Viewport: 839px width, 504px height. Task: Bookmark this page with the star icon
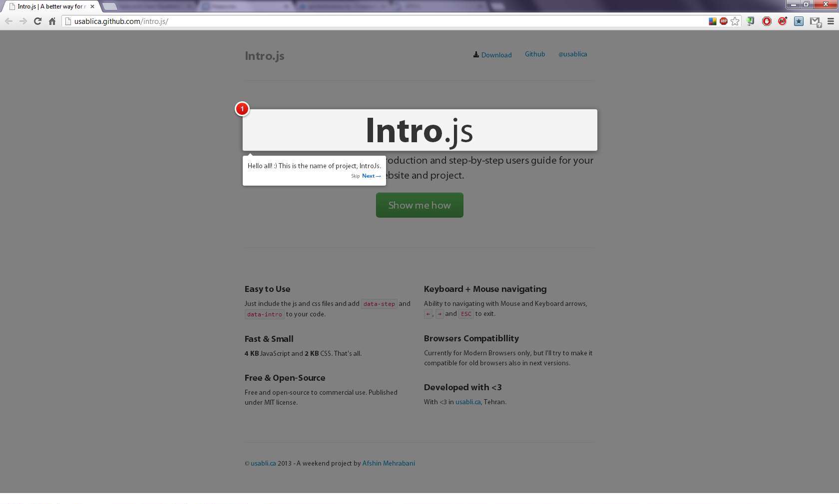(x=735, y=21)
